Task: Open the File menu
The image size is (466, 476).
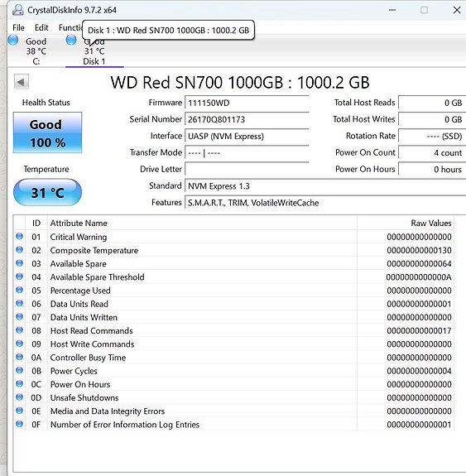Action: pos(18,27)
